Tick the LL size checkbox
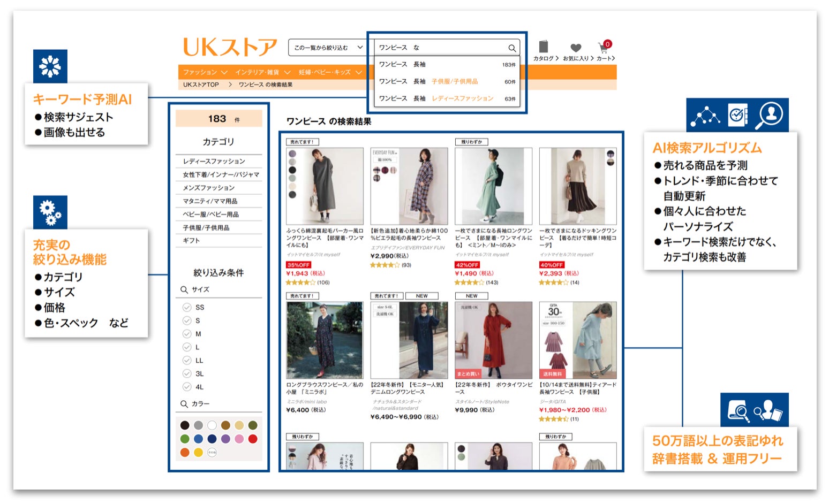 [187, 361]
